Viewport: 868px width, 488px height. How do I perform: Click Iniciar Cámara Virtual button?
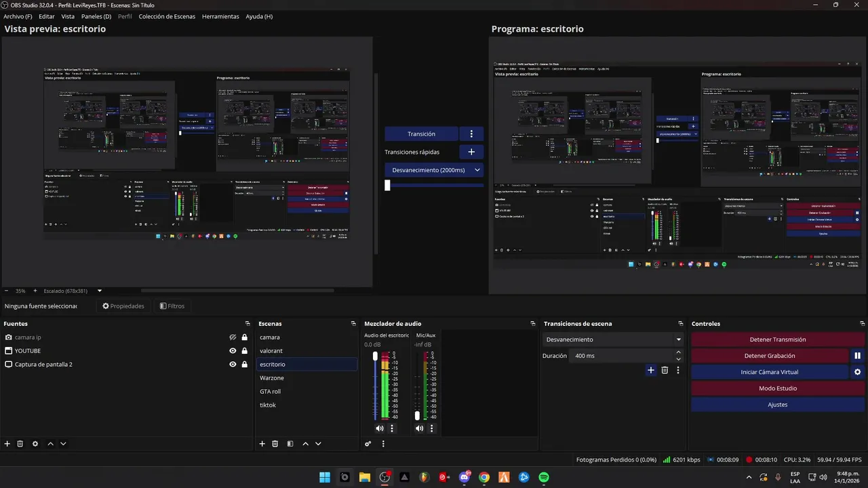click(x=769, y=372)
